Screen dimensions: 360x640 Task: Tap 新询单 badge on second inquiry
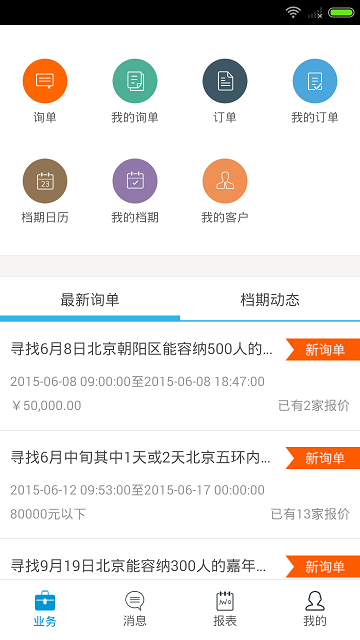click(x=323, y=458)
